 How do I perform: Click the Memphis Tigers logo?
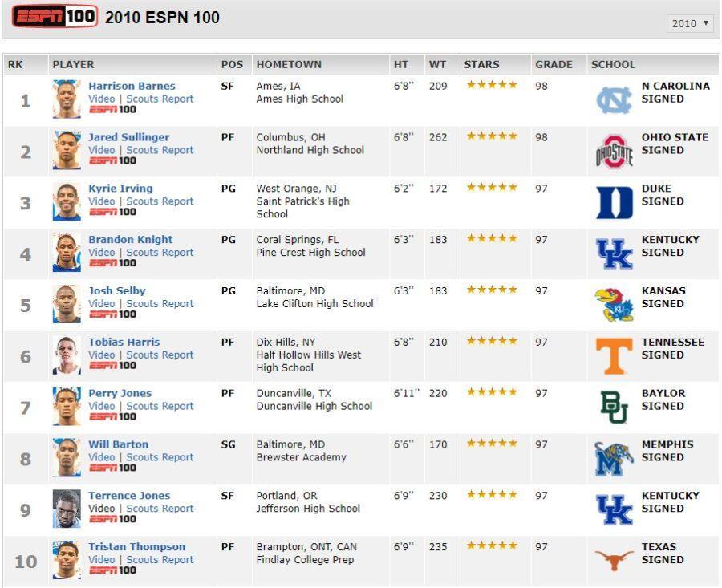coord(615,459)
